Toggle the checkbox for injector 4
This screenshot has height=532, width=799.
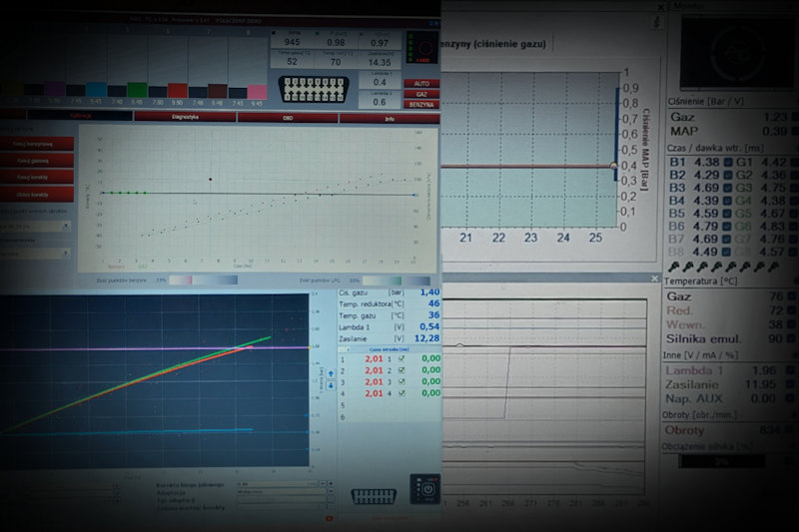tap(401, 393)
